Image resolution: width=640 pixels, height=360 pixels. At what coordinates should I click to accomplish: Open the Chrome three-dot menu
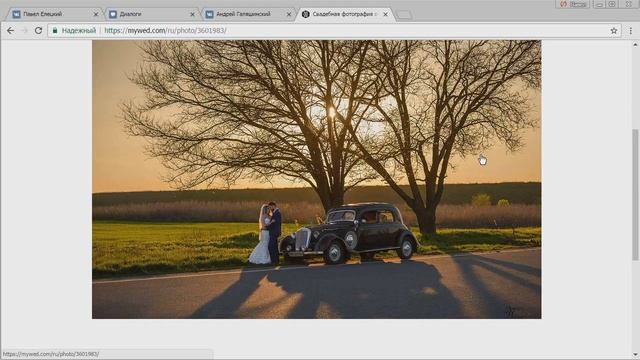click(x=631, y=31)
